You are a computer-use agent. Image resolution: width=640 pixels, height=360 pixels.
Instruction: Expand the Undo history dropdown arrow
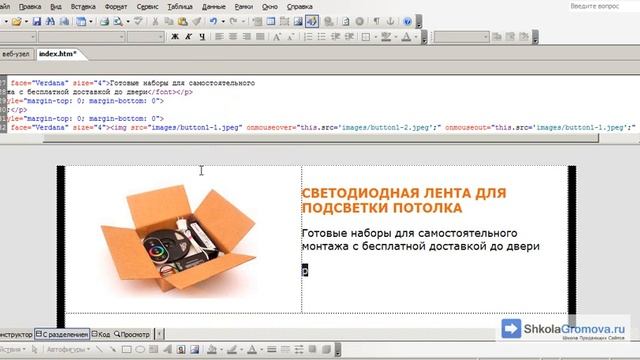pyautogui.click(x=223, y=22)
